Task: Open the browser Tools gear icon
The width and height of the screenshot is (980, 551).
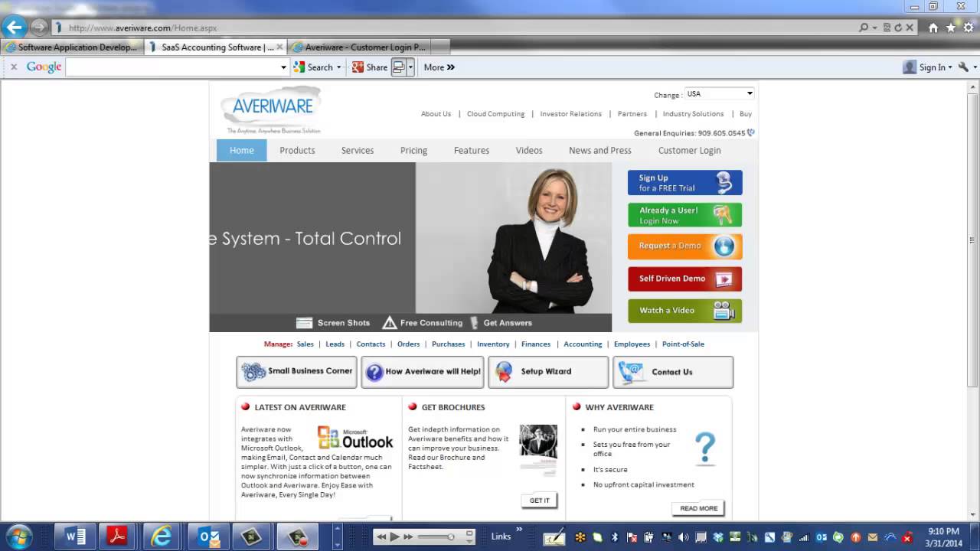Action: coord(969,28)
